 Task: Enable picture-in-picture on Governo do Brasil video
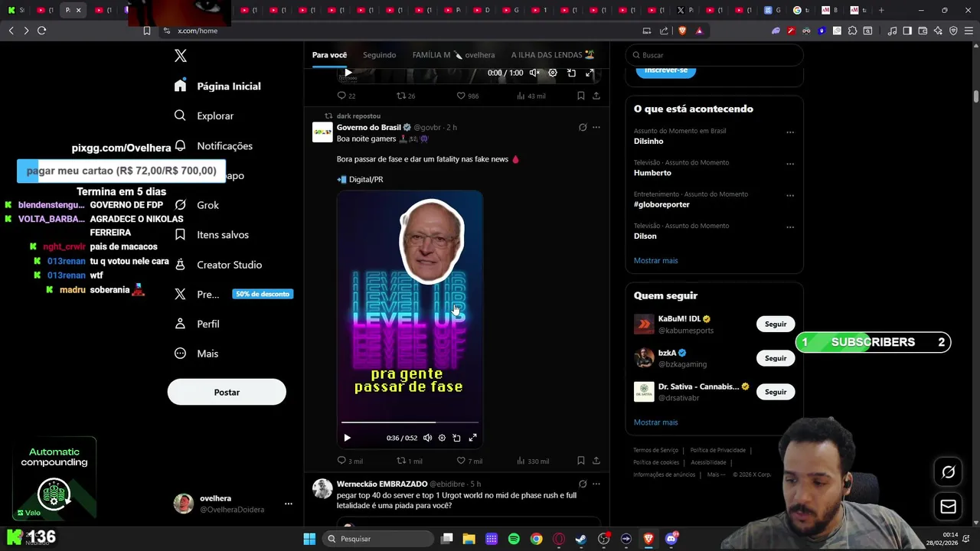456,438
